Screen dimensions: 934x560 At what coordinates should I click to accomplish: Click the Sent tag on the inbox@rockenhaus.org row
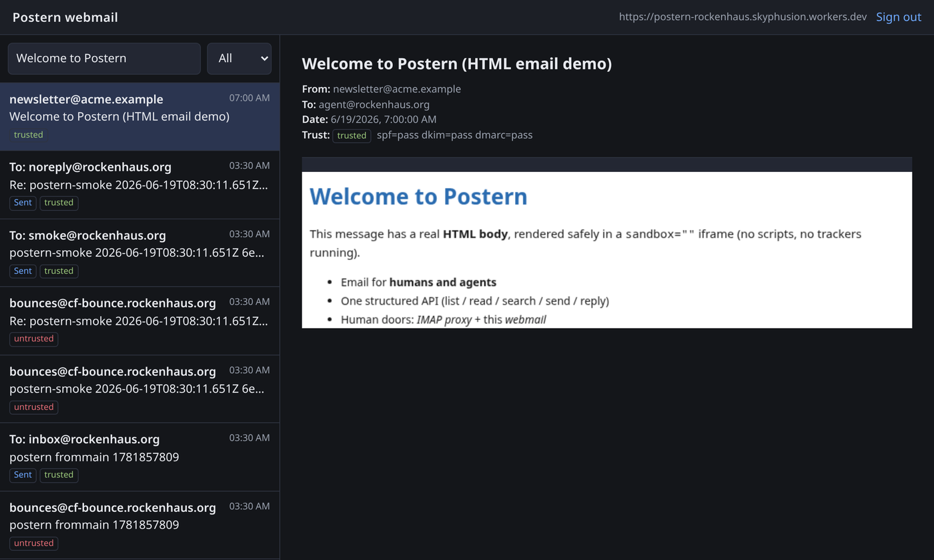pyautogui.click(x=23, y=475)
